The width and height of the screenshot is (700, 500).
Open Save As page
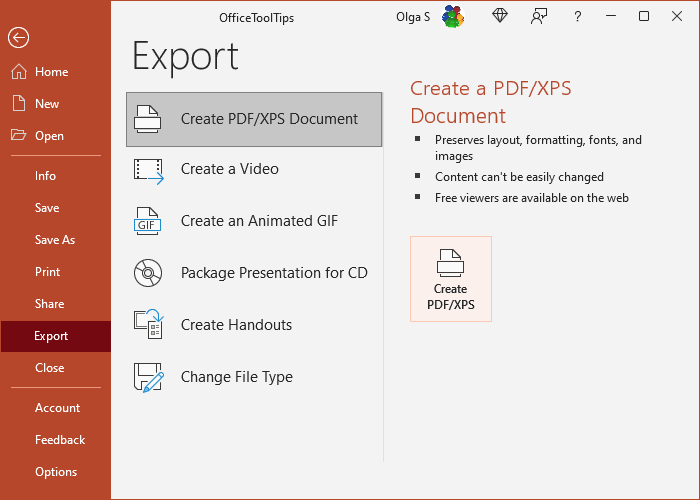click(56, 240)
